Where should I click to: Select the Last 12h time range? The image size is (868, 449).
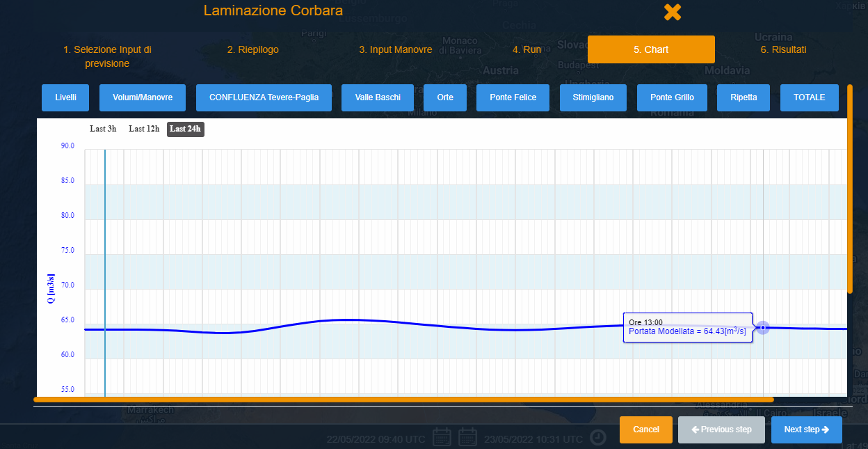coord(144,129)
